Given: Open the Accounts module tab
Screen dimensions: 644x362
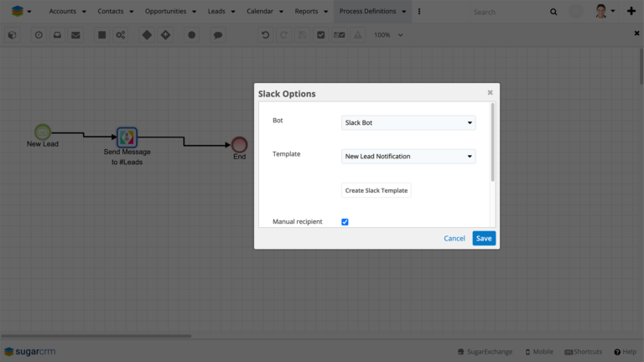Looking at the screenshot, I should coord(62,11).
